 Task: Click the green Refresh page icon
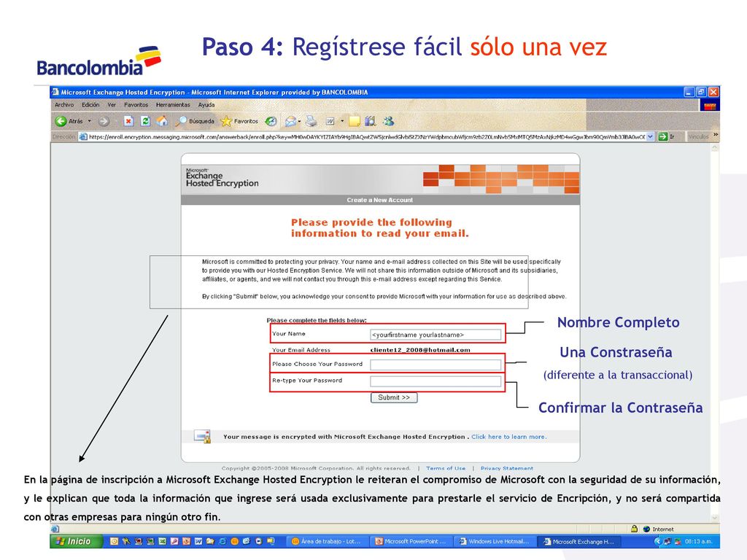pyautogui.click(x=145, y=122)
